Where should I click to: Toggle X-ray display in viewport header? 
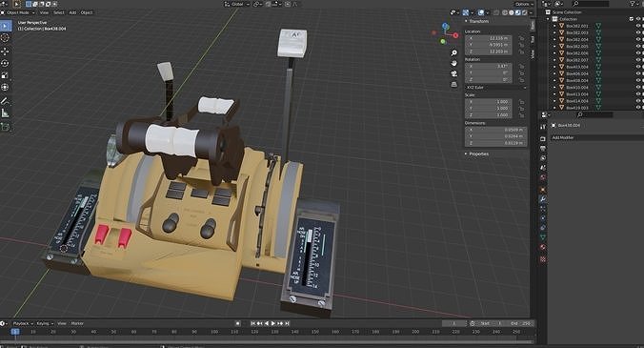(x=495, y=12)
